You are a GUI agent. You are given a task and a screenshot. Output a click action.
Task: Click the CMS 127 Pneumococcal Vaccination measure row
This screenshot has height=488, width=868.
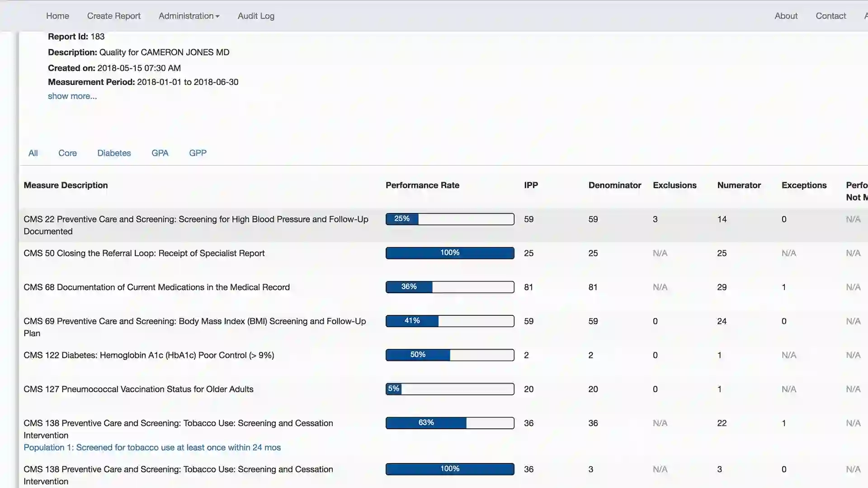click(x=138, y=389)
